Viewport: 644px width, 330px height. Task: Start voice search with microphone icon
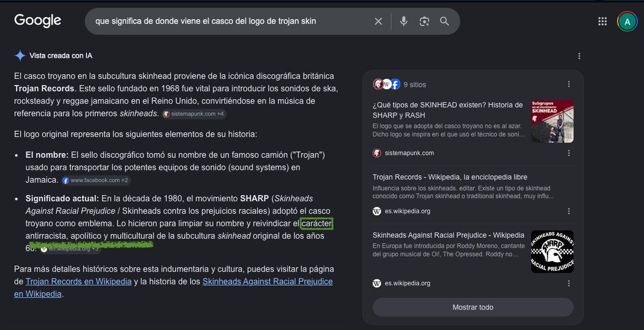click(x=404, y=21)
